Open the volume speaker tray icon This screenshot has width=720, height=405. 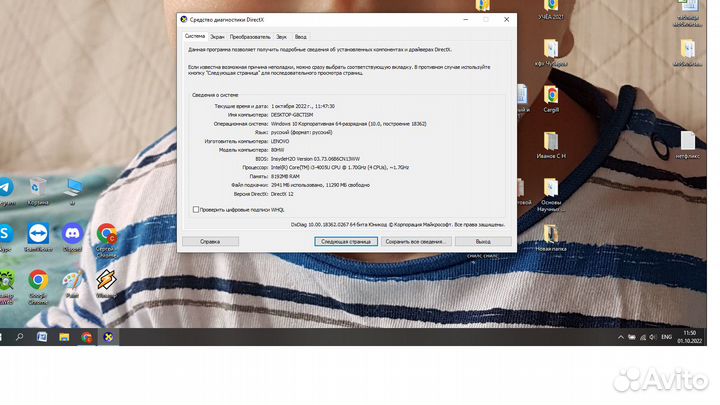(x=653, y=337)
